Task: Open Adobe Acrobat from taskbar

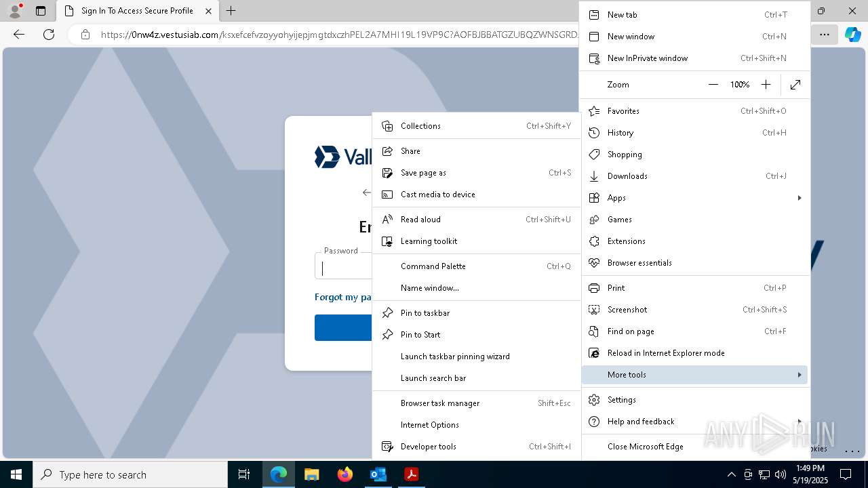Action: click(x=411, y=474)
